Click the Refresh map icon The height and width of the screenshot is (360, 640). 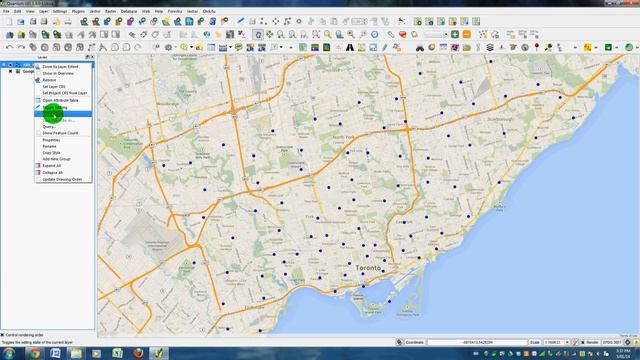(375, 35)
